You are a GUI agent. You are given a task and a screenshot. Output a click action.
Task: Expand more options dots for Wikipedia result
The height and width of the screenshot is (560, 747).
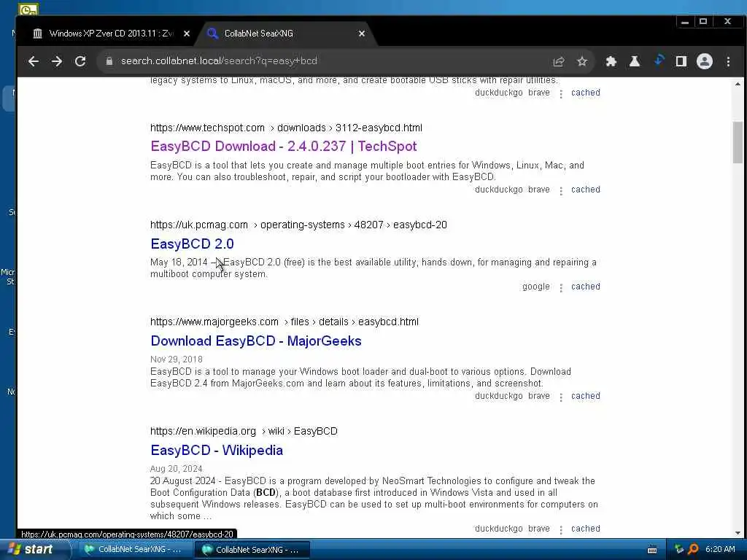coord(561,529)
